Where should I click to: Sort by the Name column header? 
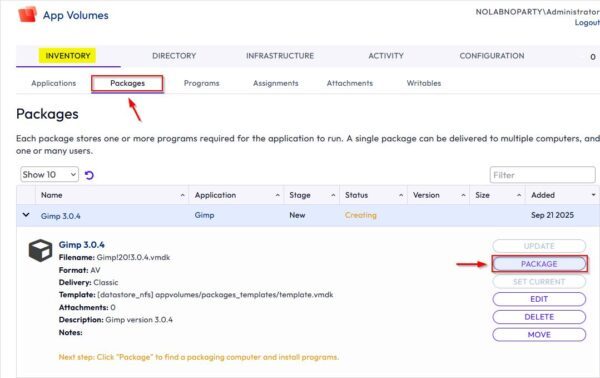tap(112, 195)
